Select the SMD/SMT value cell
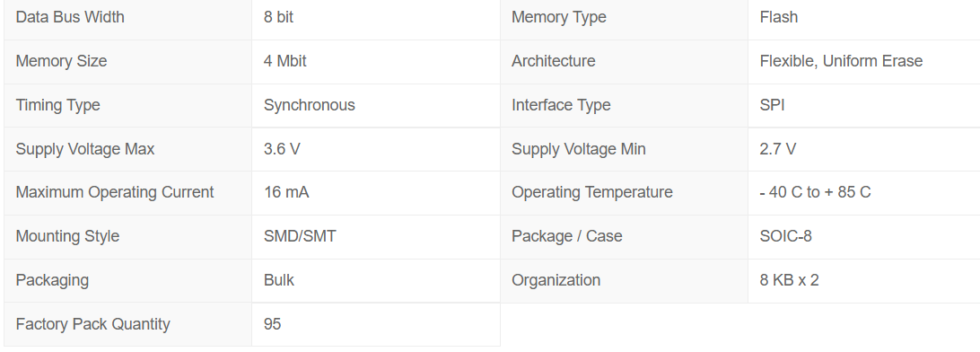The image size is (980, 352). click(x=376, y=237)
